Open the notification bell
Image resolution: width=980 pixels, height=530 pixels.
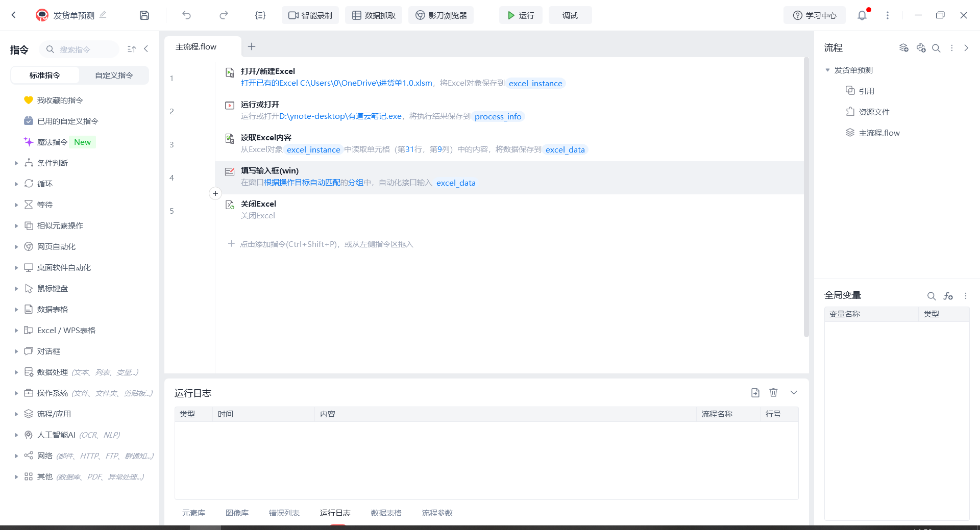click(862, 15)
